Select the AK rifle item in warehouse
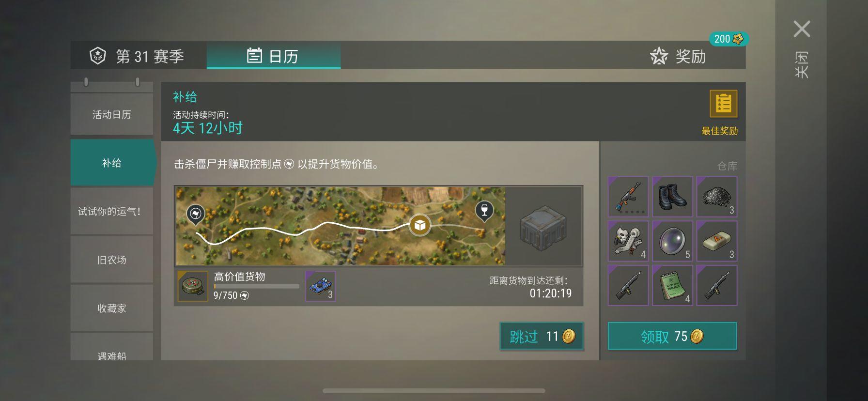 point(628,197)
